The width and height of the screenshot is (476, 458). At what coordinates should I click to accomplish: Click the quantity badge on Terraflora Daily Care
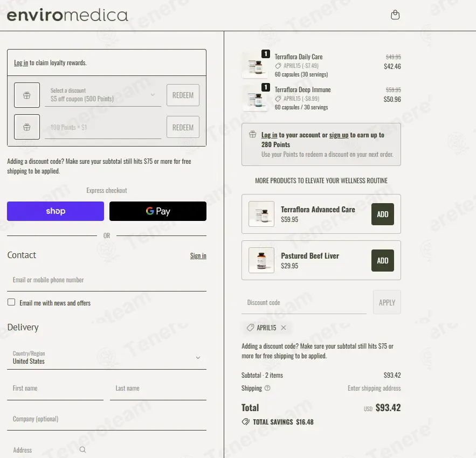coord(266,54)
